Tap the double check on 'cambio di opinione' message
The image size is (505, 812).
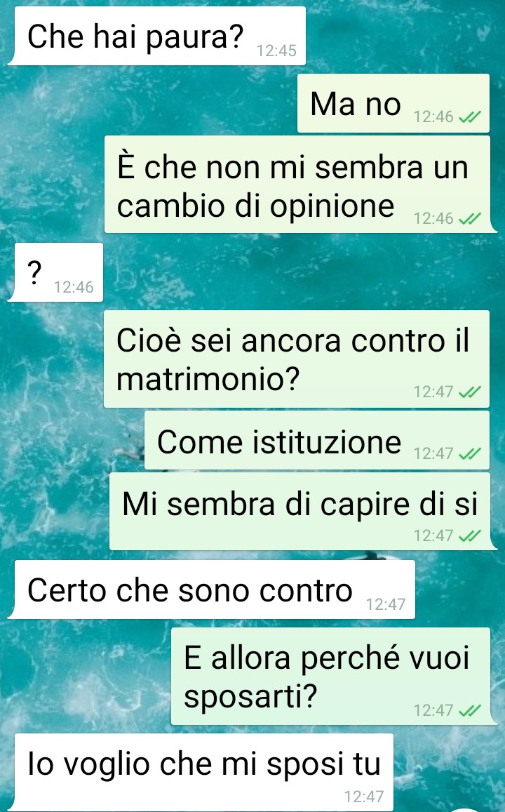[x=470, y=219]
